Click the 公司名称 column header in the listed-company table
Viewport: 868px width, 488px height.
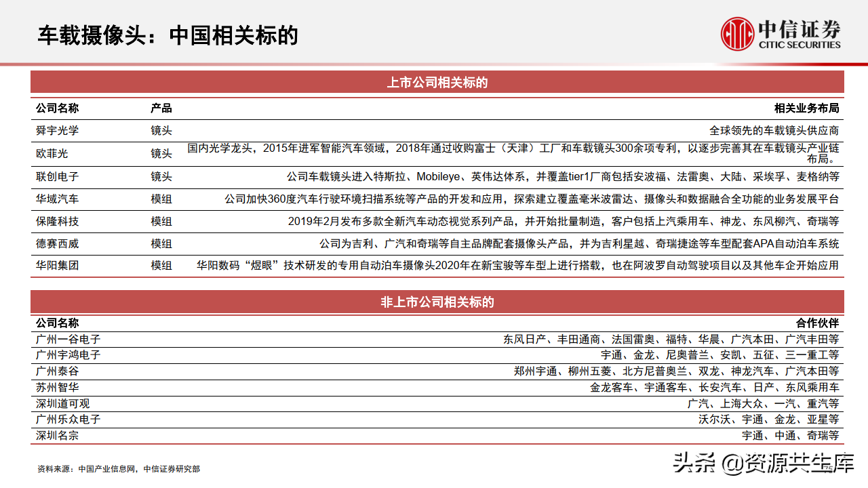click(57, 108)
